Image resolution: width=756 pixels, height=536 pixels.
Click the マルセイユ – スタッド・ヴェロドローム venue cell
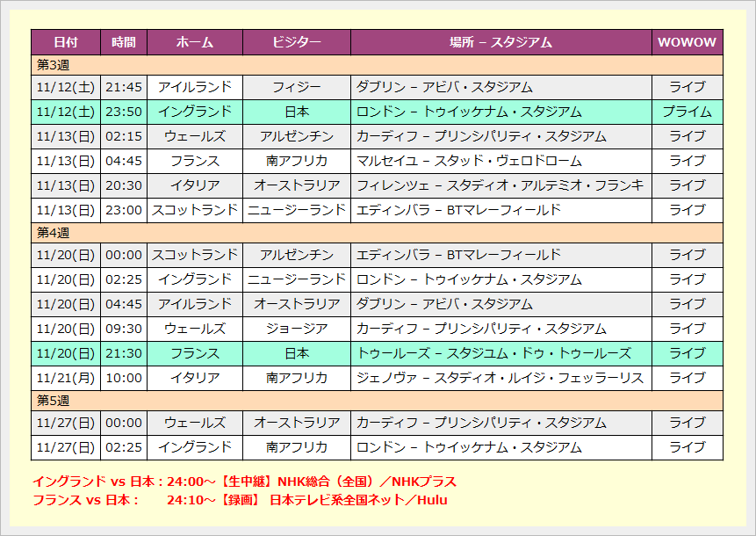pos(500,161)
